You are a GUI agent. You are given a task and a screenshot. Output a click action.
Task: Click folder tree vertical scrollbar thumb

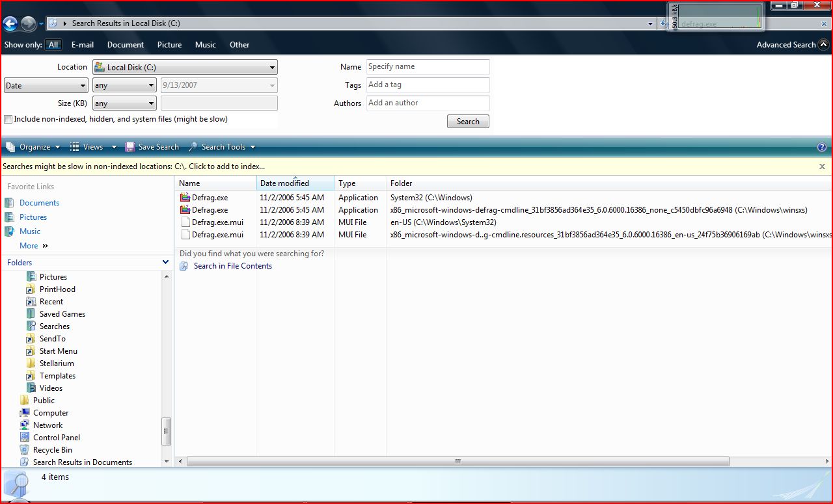(x=167, y=431)
